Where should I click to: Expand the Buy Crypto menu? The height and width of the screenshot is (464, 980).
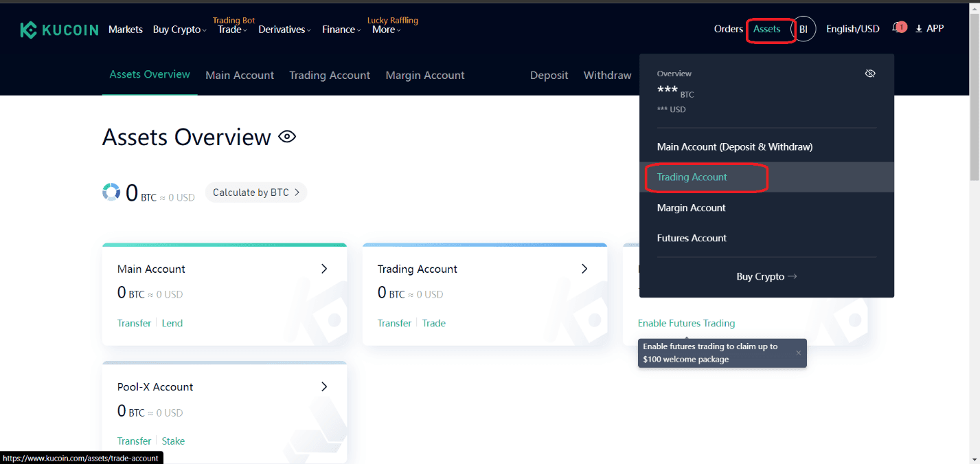(x=179, y=30)
